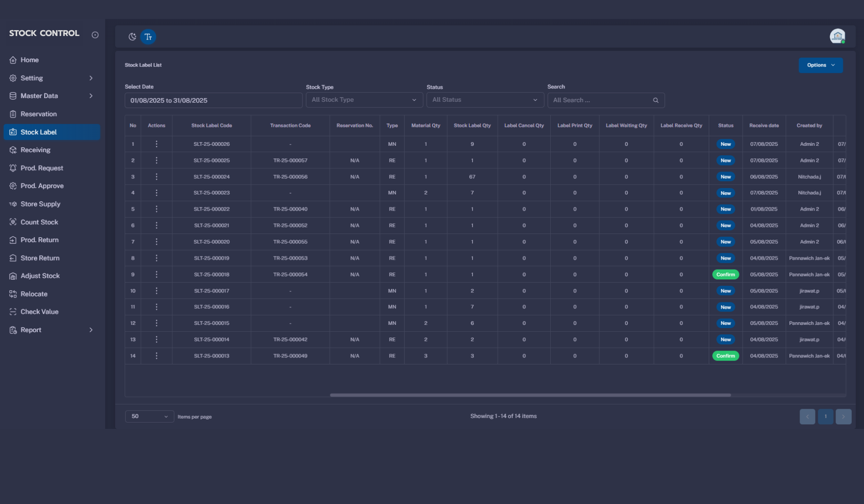Click transaction code TR-25-000057
The image size is (864, 504).
click(290, 160)
